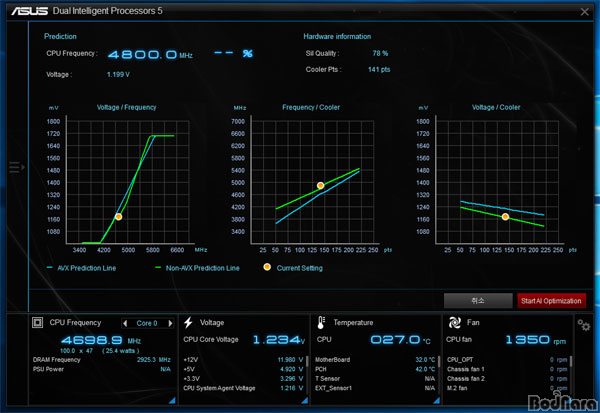Click the Chassis fan 1 row
Screen dimensions: 600x413
click(x=507, y=369)
